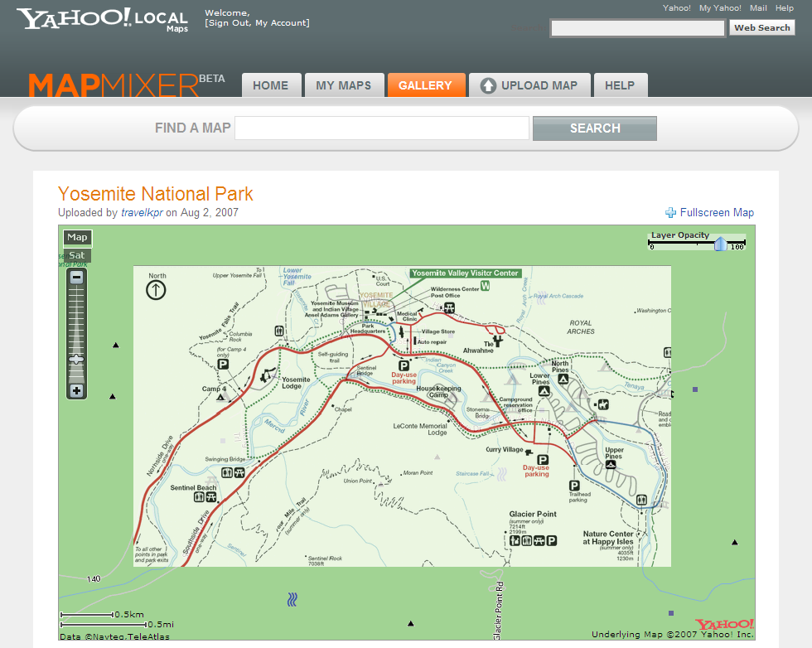Click the Camp 4 tent icon

[x=221, y=398]
